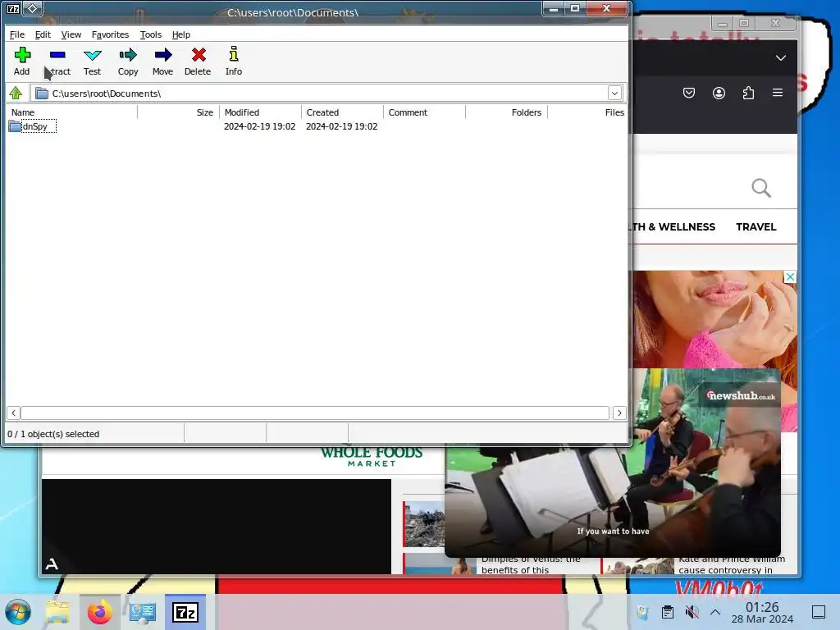Click the 7z icon in the title bar
Screen dimensions: 840x630
(x=13, y=8)
